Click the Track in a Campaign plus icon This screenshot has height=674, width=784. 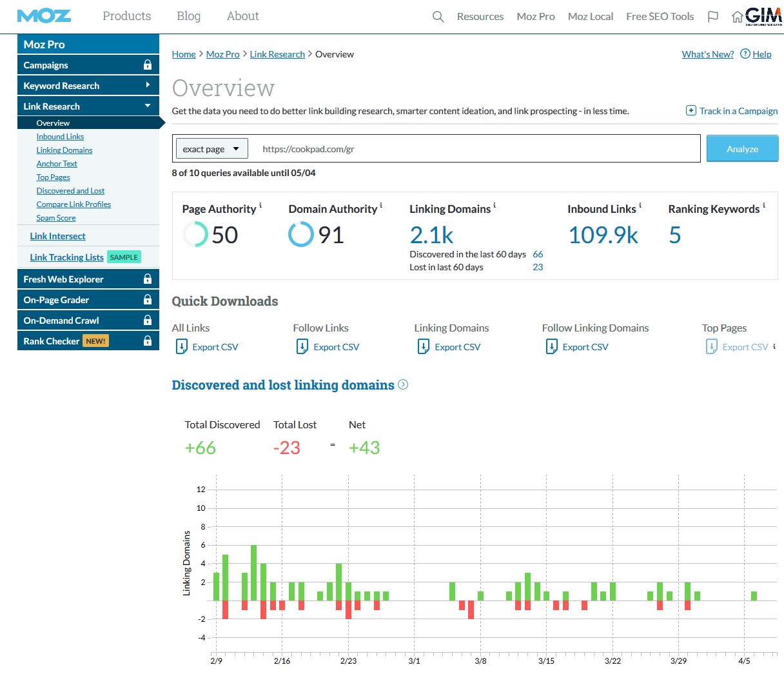[691, 111]
